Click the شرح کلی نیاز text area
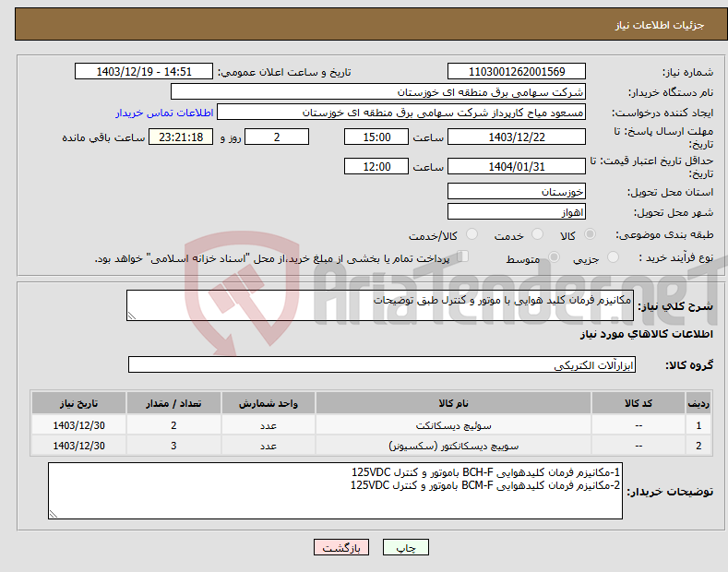 [380, 305]
